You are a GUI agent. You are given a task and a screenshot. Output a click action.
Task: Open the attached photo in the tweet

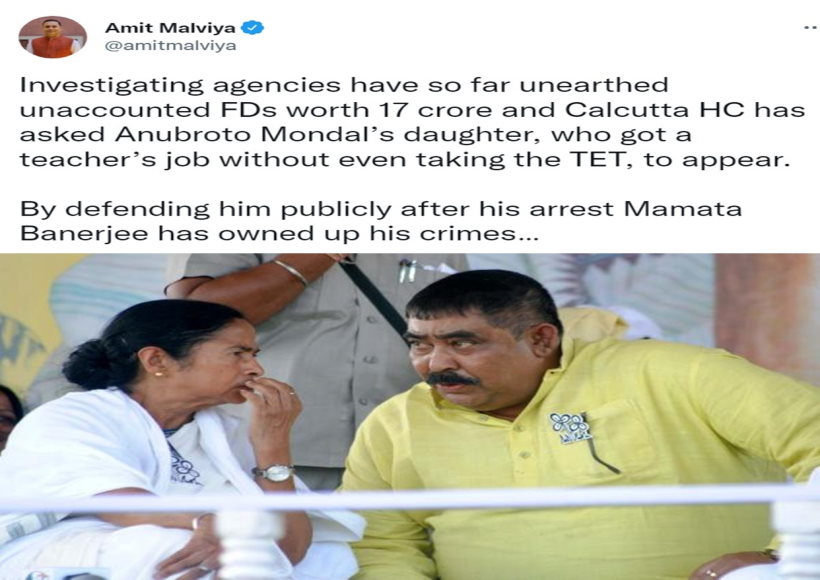coord(410,417)
